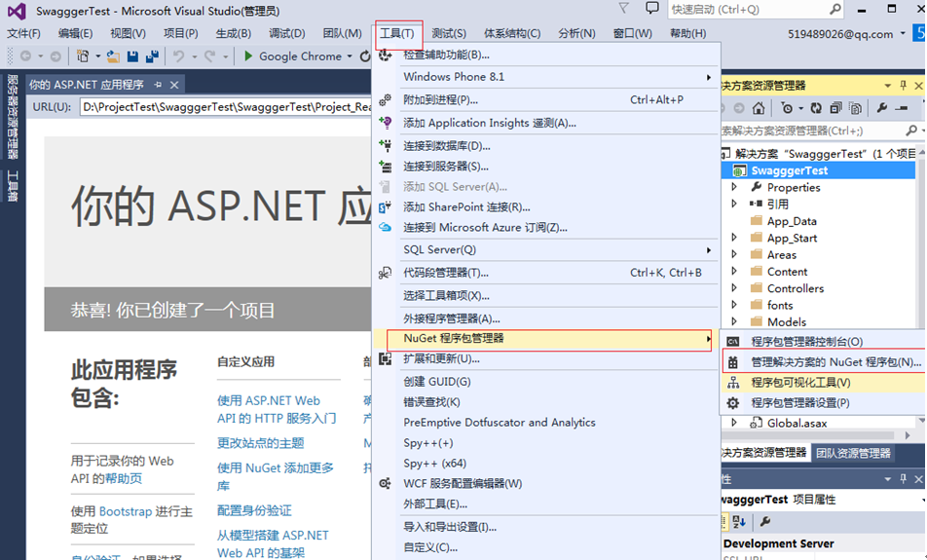Choose 程序包可视化工具(V)
The height and width of the screenshot is (560, 927).
(x=824, y=383)
